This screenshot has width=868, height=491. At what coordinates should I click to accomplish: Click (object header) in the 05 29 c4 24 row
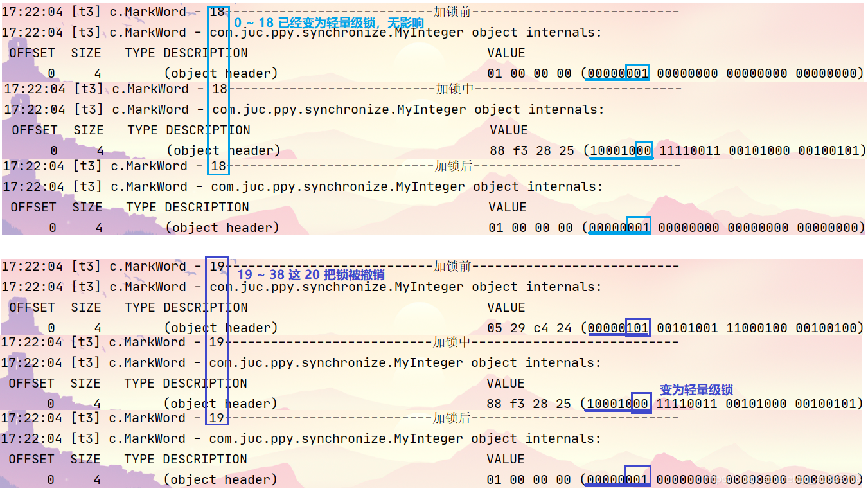220,328
